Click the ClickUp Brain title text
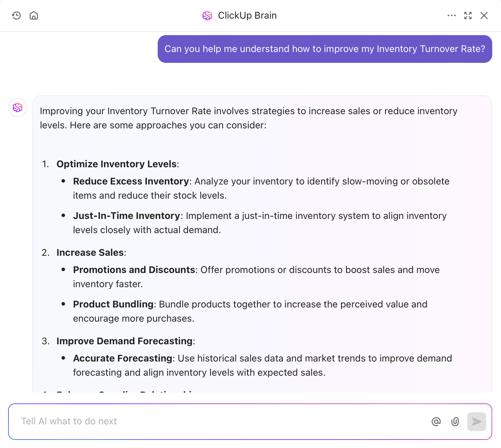This screenshot has height=448, width=501. coord(247,16)
